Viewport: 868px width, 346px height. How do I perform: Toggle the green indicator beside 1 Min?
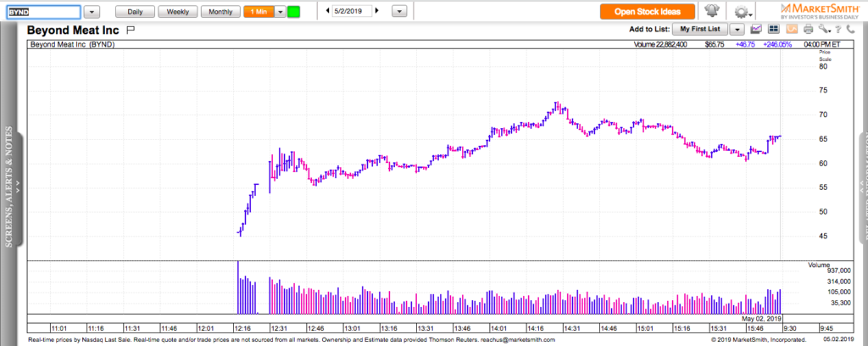(294, 12)
